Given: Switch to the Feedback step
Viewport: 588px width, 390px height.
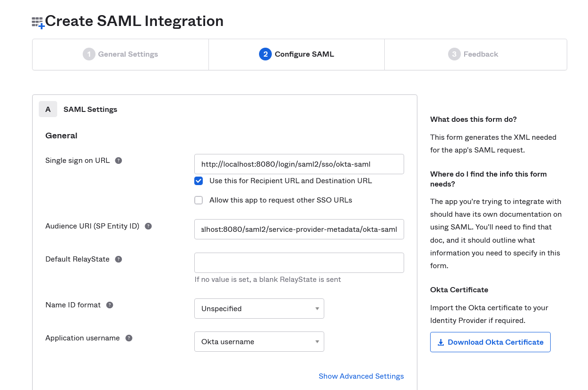Looking at the screenshot, I should click(475, 54).
